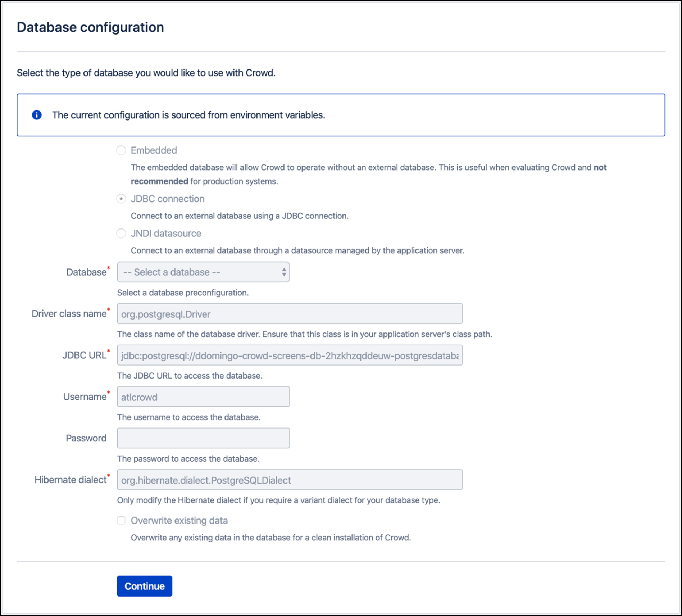Click into the empty Password field
Viewport: 682px width, 616px height.
[x=203, y=438]
